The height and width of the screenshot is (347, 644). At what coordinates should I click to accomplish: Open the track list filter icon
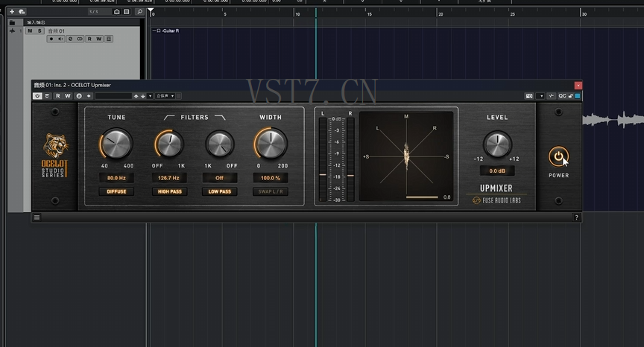tap(127, 11)
